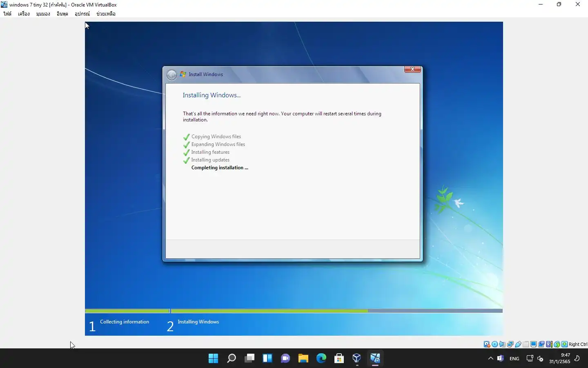Click the network adapters status icon

pos(510,344)
